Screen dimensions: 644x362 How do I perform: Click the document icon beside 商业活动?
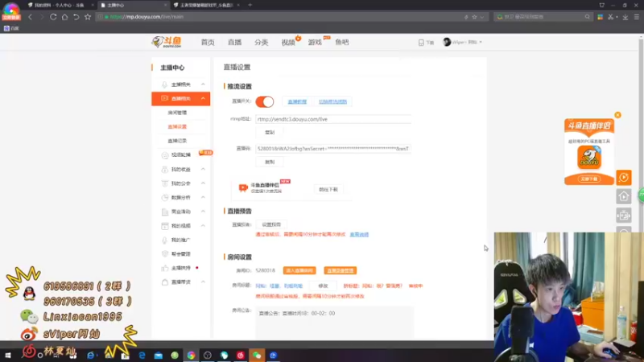165,212
